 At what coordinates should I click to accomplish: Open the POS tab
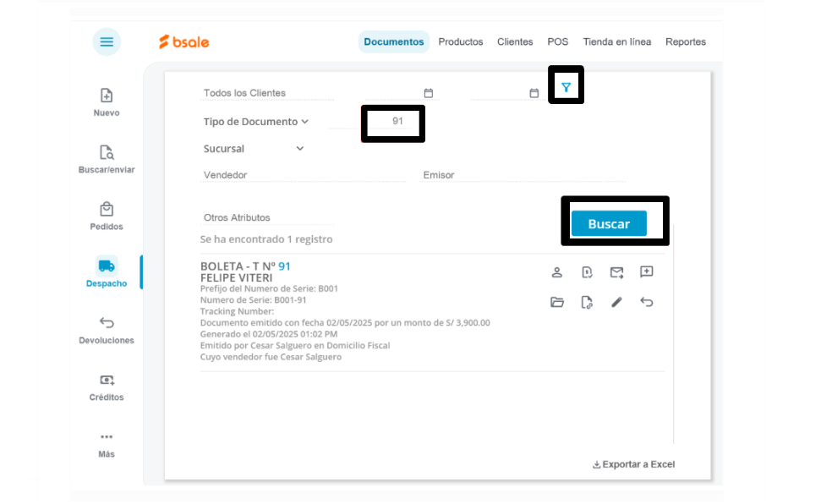coord(558,42)
